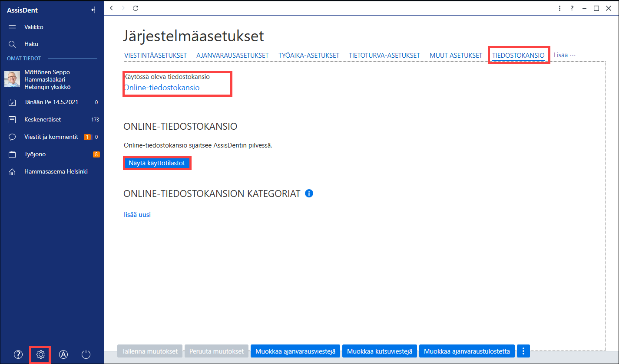Screen dimensions: 619x364
Task: Reload the page with the refresh icon
Action: [136, 8]
